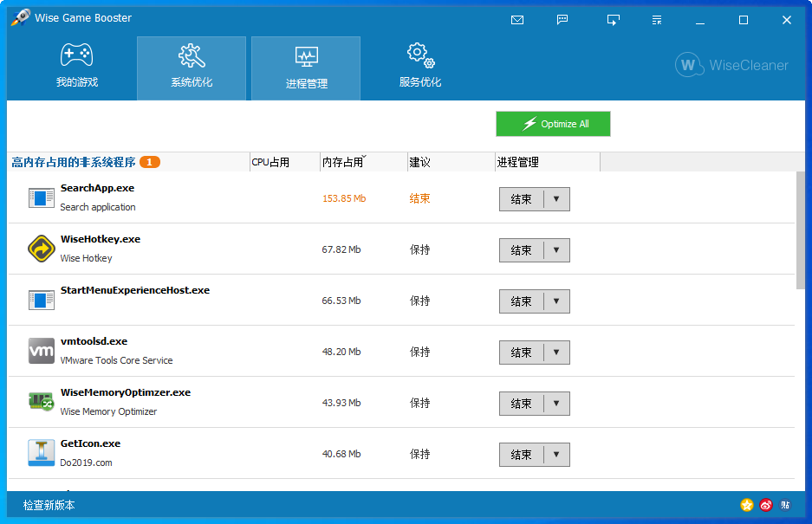Click the Optimize All button
Image resolution: width=812 pixels, height=524 pixels.
point(552,124)
